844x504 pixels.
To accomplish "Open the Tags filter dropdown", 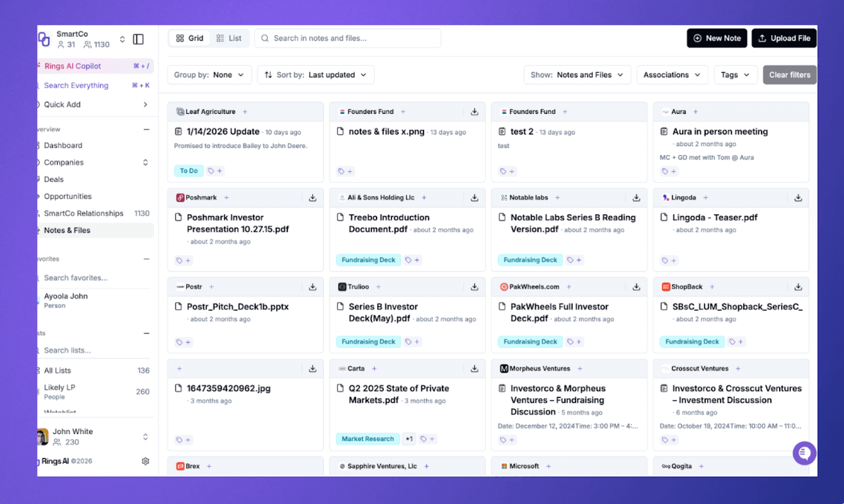I will (735, 75).
